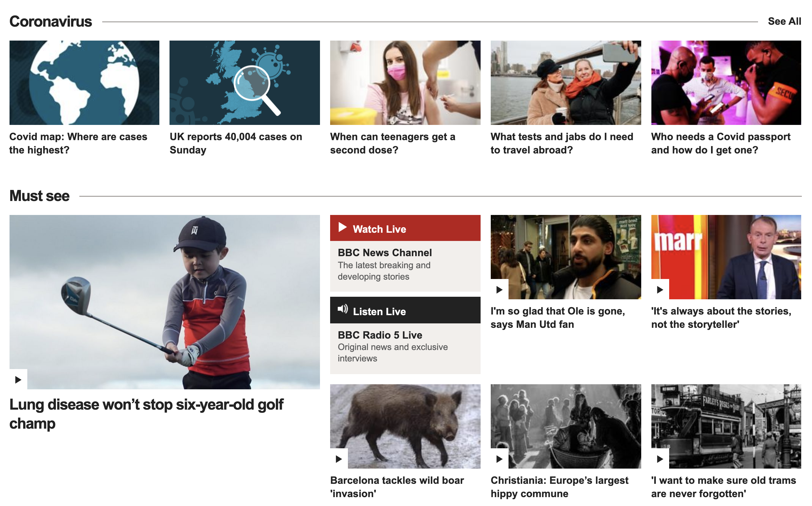
Task: Open See All coronavirus stories
Action: tap(784, 22)
